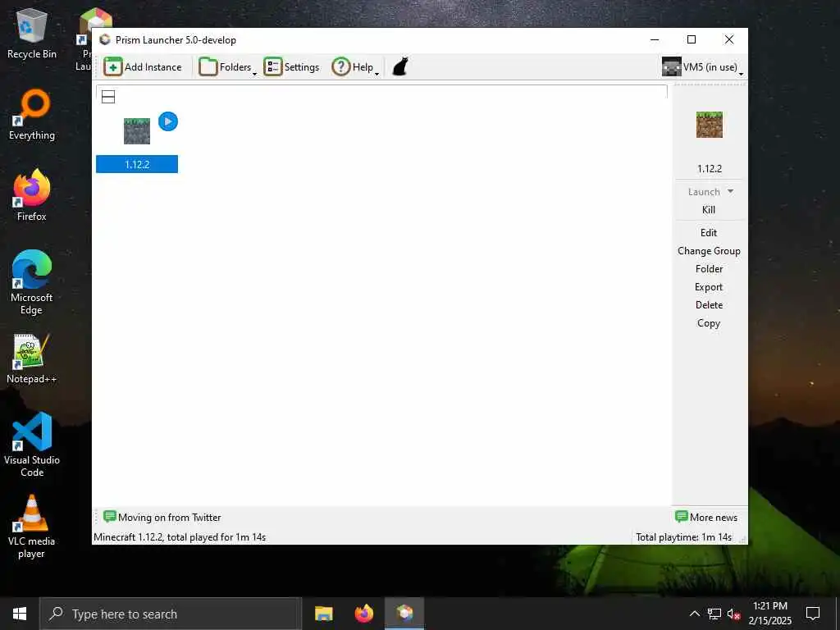The image size is (840, 630).
Task: Expand the Launch dropdown arrow
Action: [730, 191]
